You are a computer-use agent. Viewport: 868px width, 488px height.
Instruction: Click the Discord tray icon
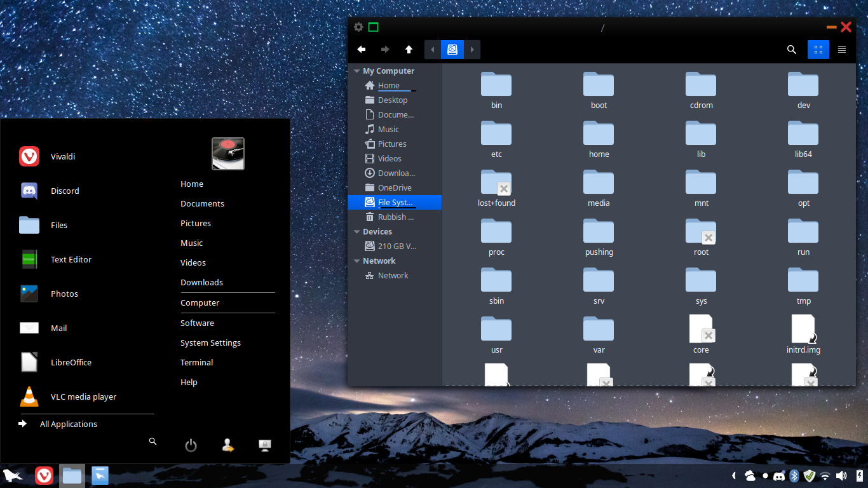coord(780,475)
